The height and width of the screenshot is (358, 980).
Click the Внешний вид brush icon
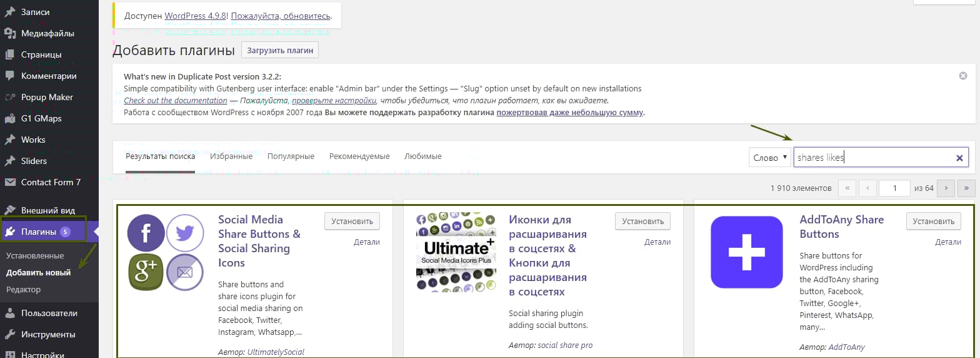(10, 210)
